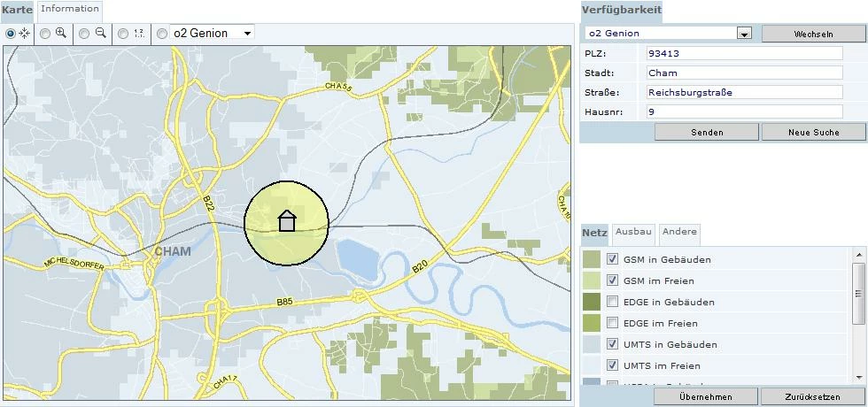Enable the zoom-out radio button
Image resolution: width=868 pixels, height=407 pixels.
(x=84, y=34)
